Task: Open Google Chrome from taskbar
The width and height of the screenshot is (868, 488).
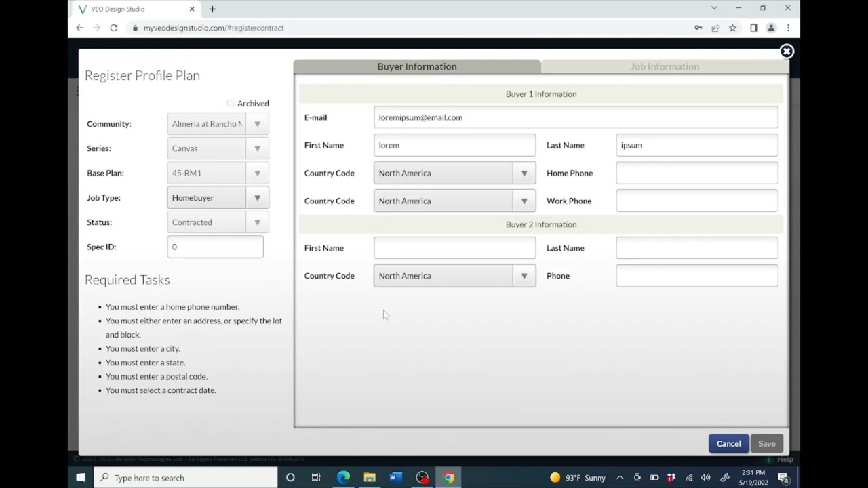Action: [x=448, y=477]
